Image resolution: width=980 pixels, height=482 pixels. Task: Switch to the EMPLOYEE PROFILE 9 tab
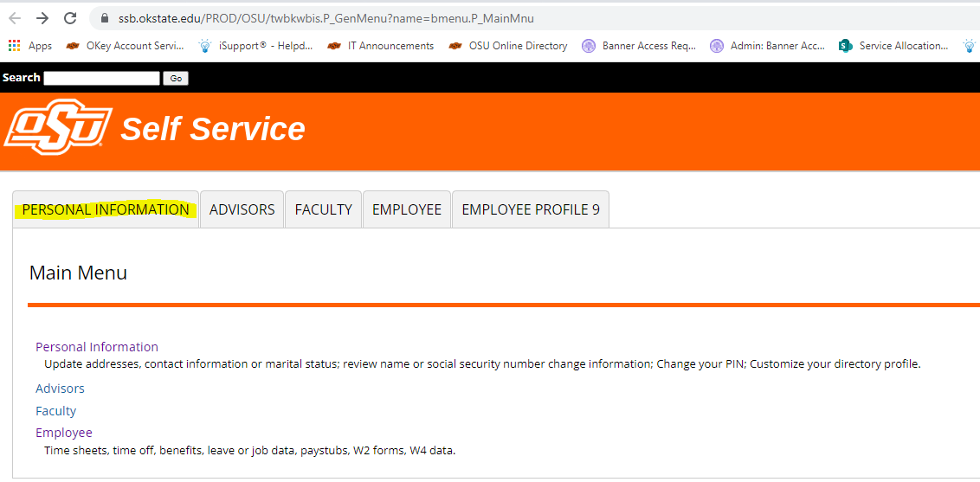coord(531,209)
